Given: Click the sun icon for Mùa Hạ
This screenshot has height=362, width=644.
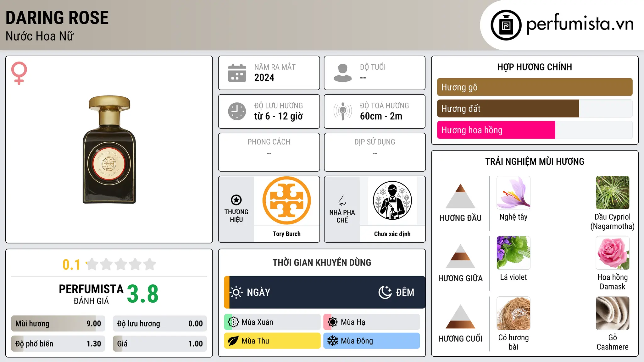Looking at the screenshot, I should (333, 322).
